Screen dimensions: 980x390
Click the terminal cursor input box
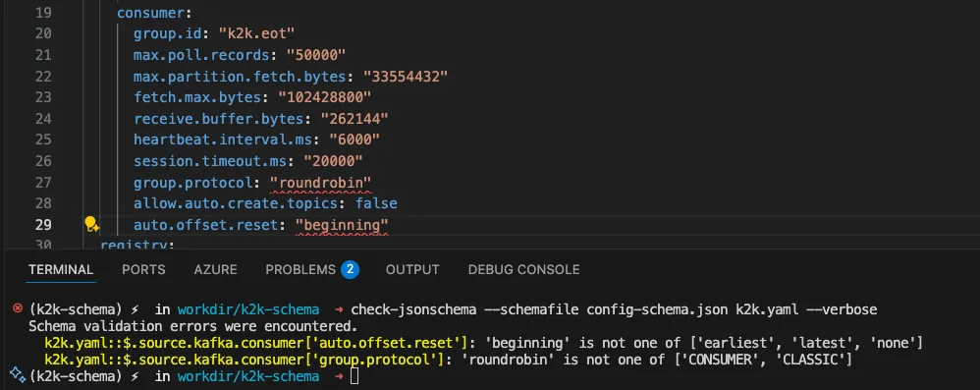pyautogui.click(x=354, y=376)
